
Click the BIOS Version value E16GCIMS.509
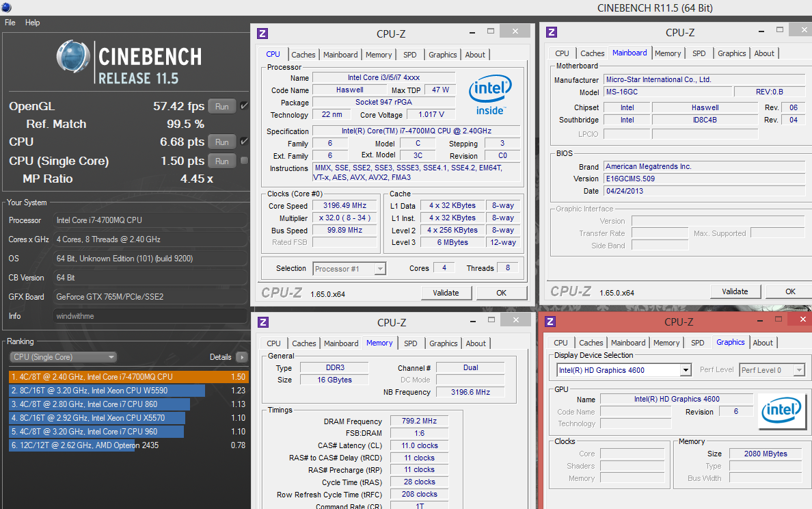tap(705, 179)
